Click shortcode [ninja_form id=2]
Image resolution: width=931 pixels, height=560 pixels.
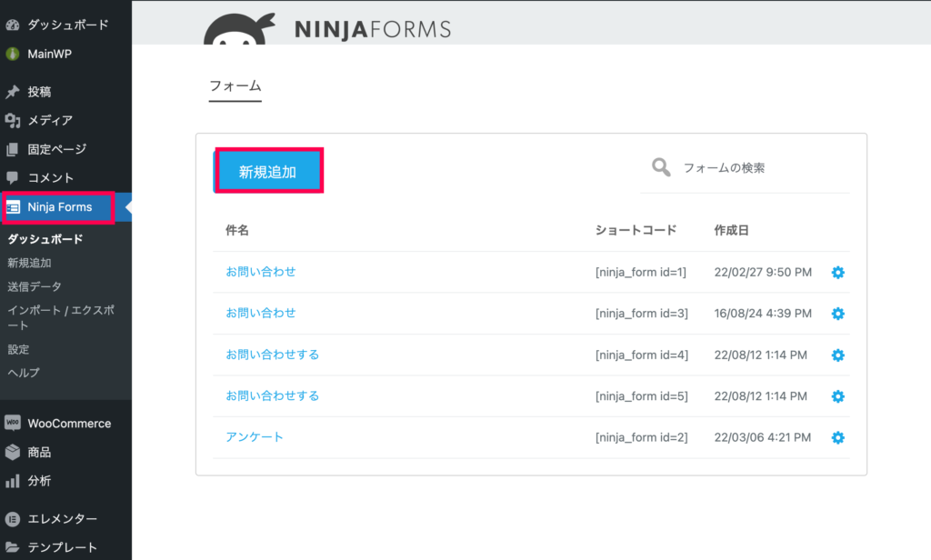[x=641, y=437]
